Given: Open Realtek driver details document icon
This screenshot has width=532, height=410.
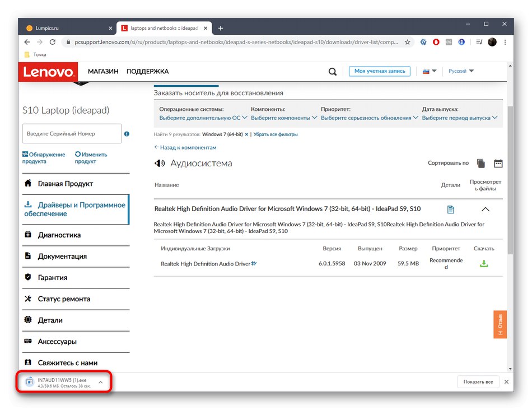Looking at the screenshot, I should [451, 209].
